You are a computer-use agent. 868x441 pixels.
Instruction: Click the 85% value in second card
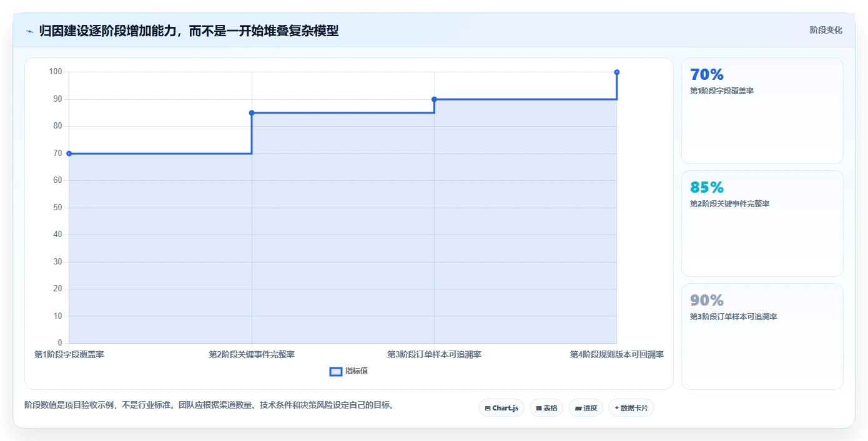707,187
